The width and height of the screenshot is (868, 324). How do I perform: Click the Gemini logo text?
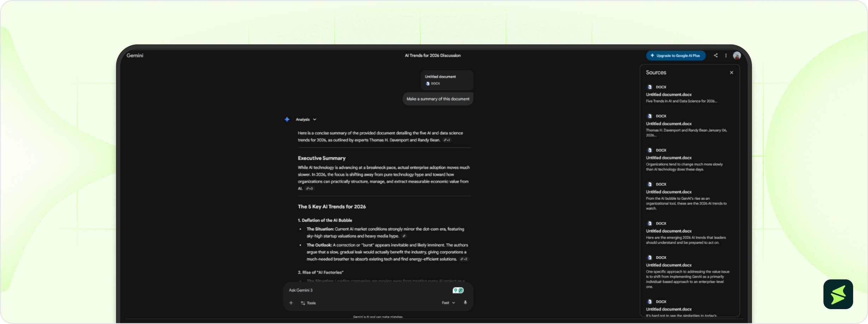coord(135,56)
